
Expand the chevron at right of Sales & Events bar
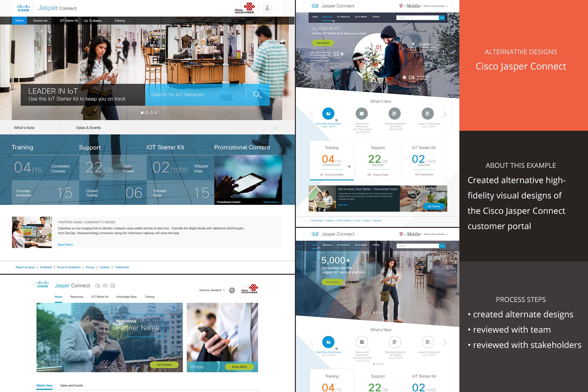pyautogui.click(x=275, y=127)
